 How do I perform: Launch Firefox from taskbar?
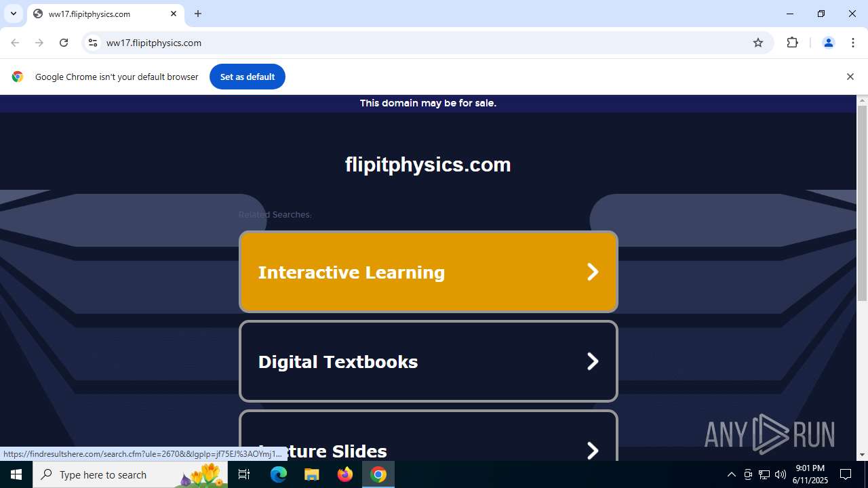(345, 474)
